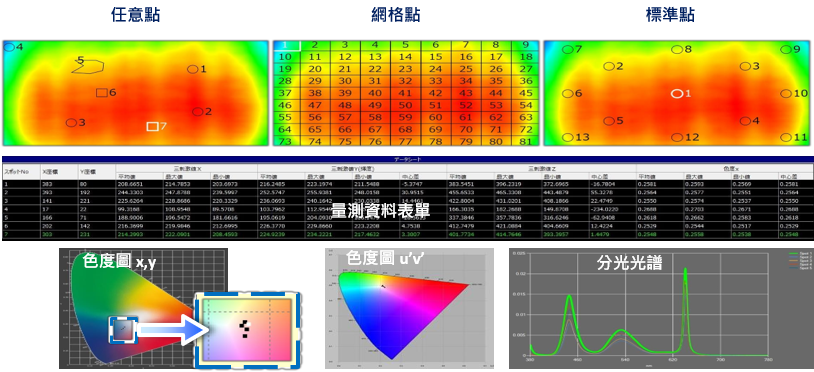This screenshot has height=372, width=814.
Task: Open the u'v' chromaticity diagram
Action: pos(410,308)
